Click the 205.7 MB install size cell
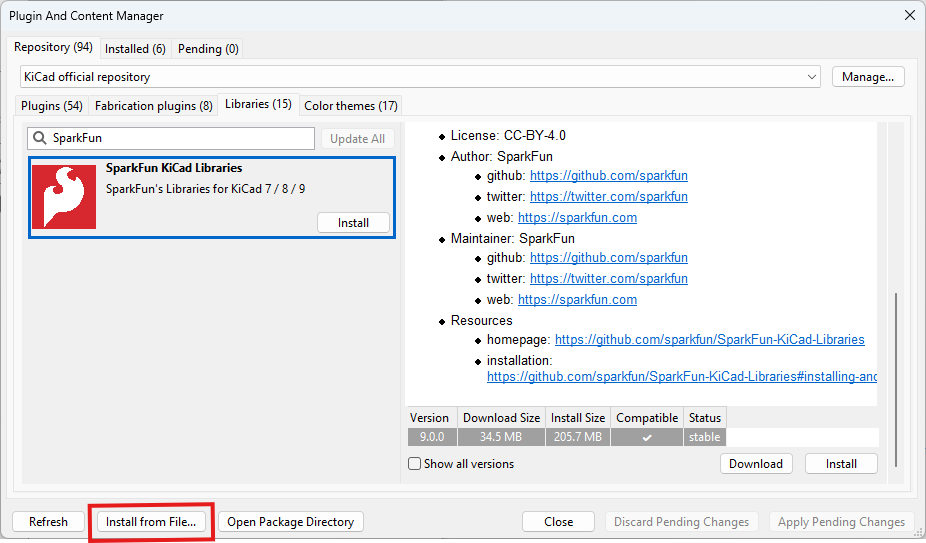This screenshot has height=543, width=926. [x=578, y=437]
